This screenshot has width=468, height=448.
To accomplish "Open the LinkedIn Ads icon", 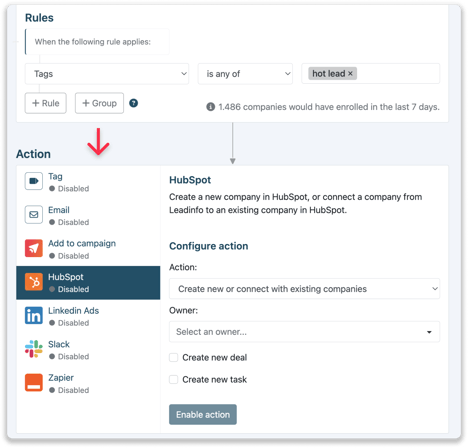I will 34,315.
